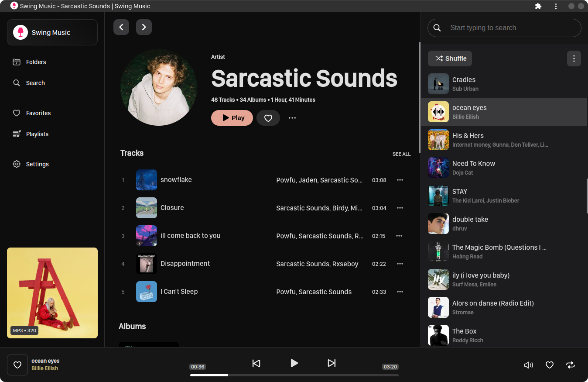This screenshot has height=382, width=588.
Task: Click Closure track cover art
Action: pyautogui.click(x=147, y=208)
